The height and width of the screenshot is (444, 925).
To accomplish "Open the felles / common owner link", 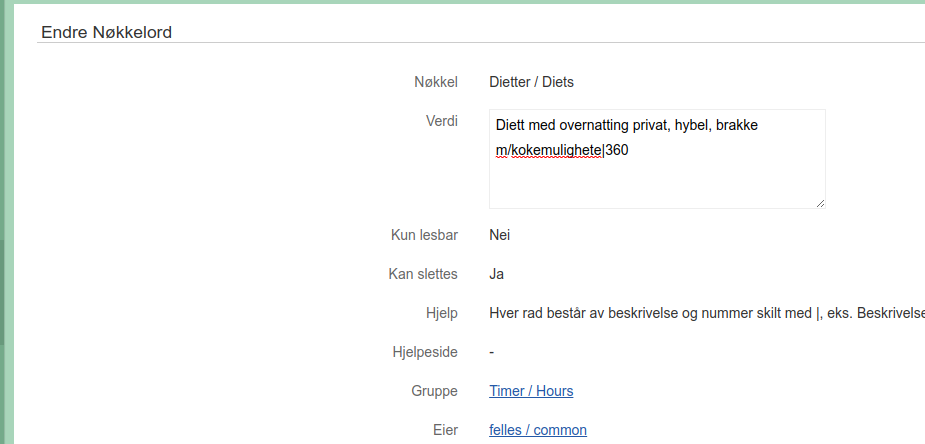I will click(538, 430).
